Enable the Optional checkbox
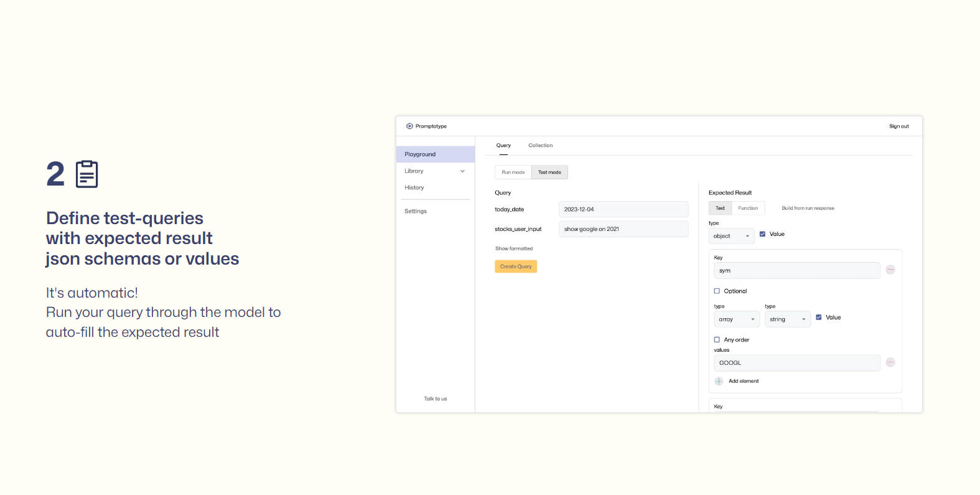Screen dimensions: 980x495 [717, 291]
